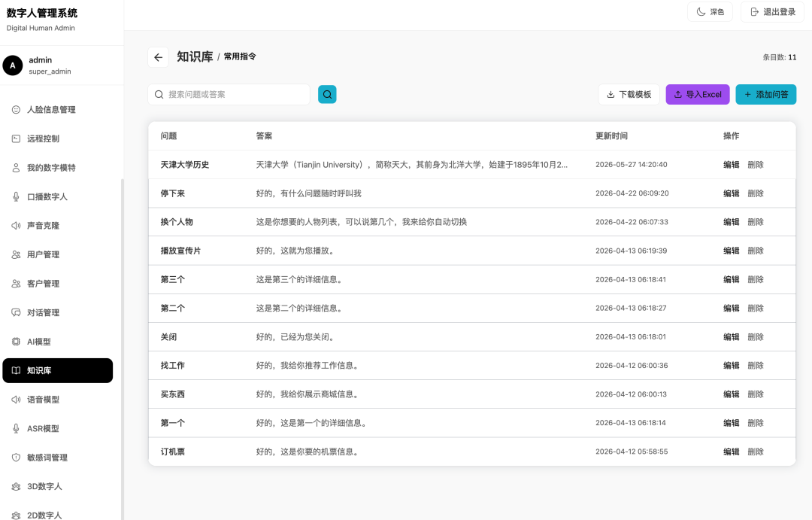Delete the 换个人物 row
812x520 pixels.
coord(756,222)
